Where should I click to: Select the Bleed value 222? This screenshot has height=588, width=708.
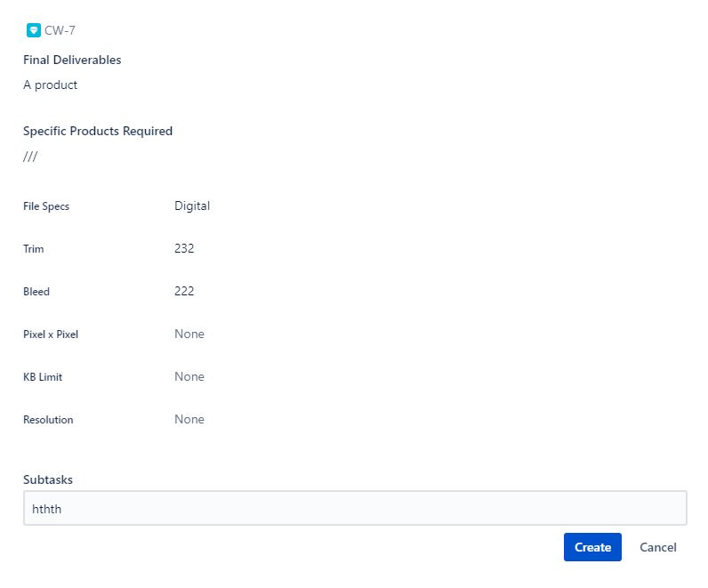184,291
